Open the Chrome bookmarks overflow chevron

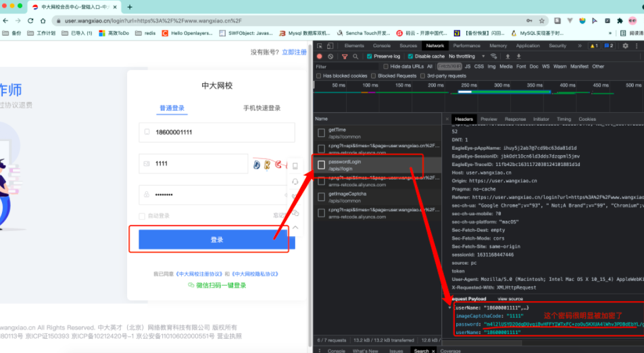[x=610, y=33]
